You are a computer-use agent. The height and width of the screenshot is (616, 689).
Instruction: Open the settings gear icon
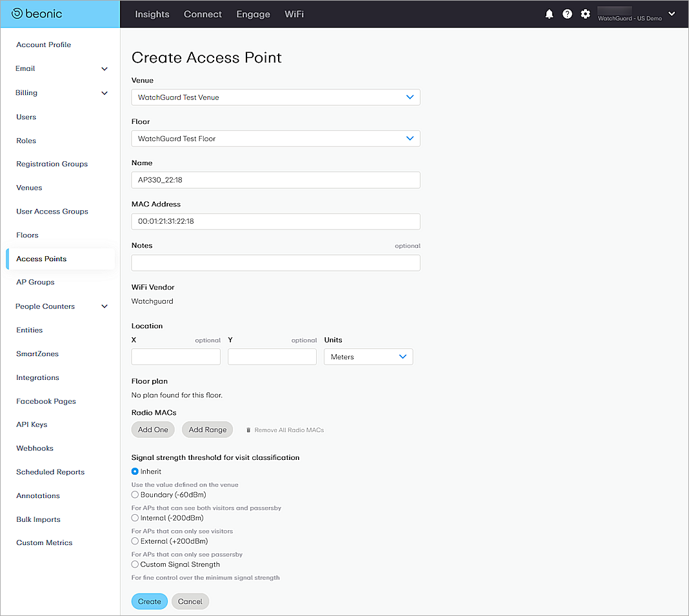tap(585, 14)
